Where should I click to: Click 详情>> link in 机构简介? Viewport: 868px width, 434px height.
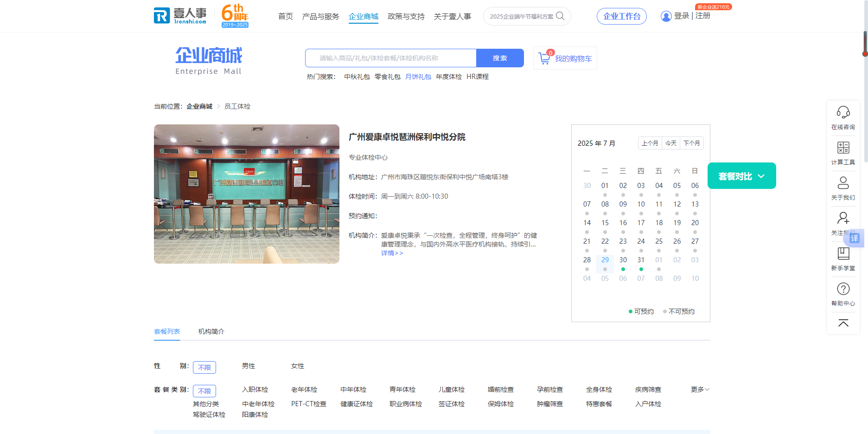pos(392,253)
